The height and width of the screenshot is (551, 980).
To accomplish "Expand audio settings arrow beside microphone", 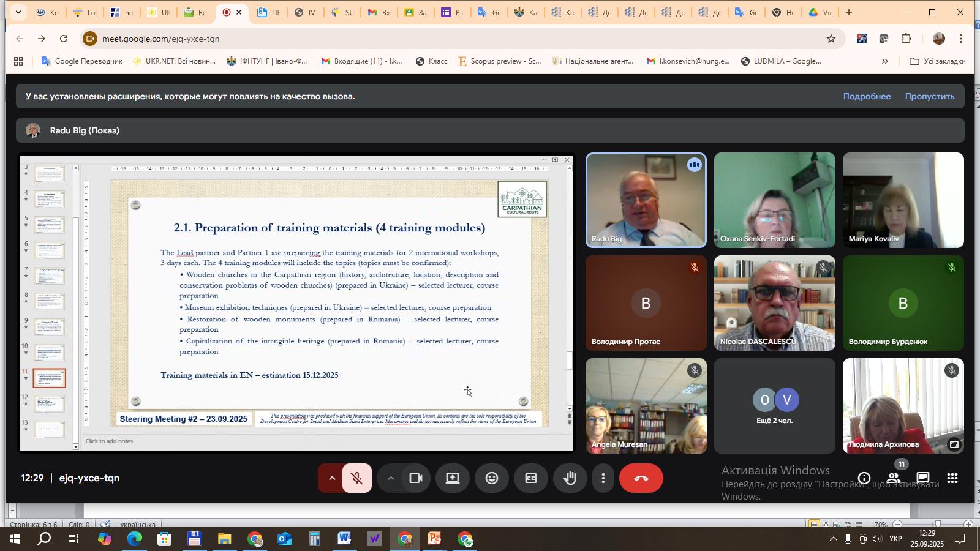I will [x=331, y=478].
